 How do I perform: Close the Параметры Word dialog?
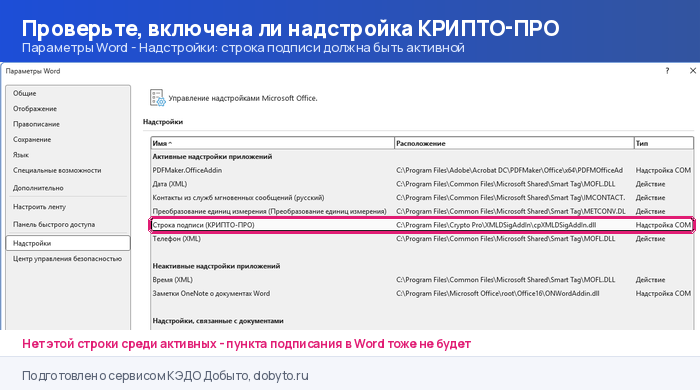692,71
